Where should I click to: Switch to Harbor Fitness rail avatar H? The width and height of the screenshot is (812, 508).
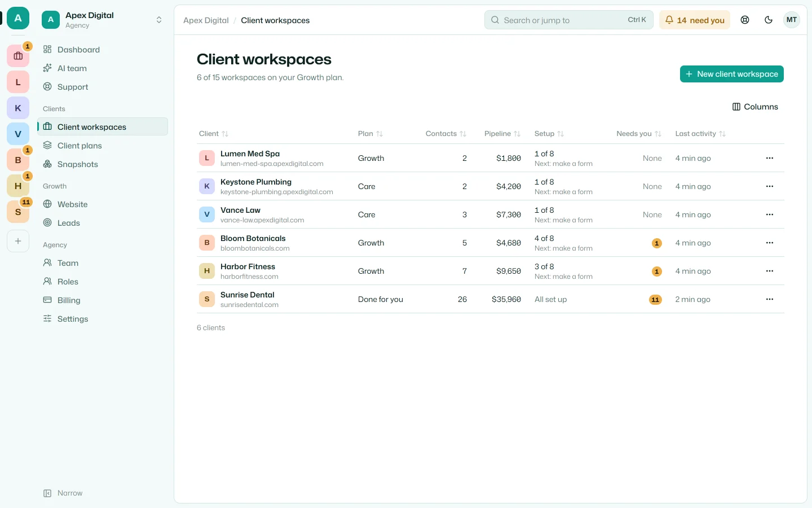[x=18, y=186]
